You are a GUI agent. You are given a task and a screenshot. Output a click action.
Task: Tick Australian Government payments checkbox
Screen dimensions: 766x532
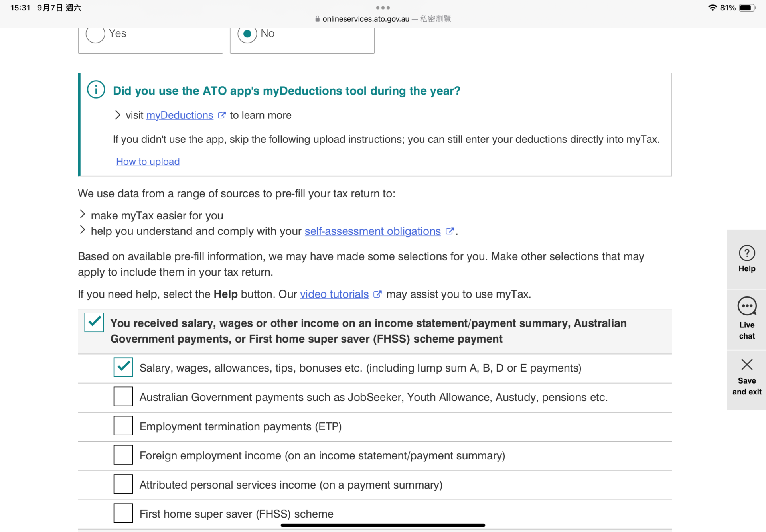coord(123,396)
